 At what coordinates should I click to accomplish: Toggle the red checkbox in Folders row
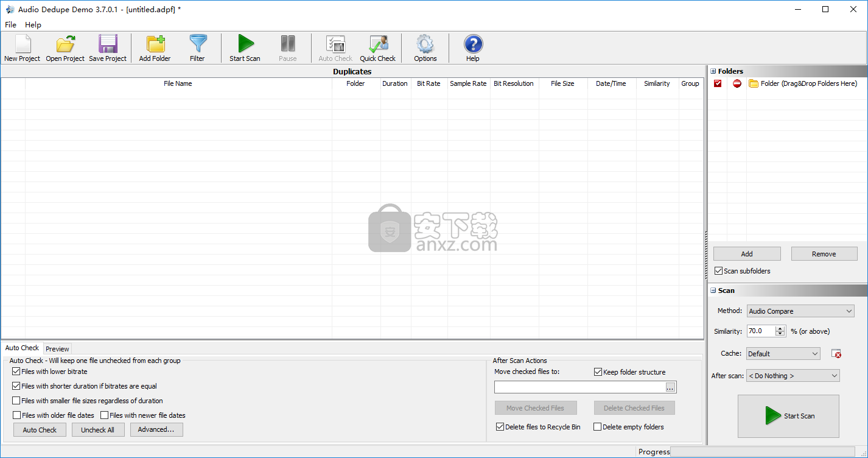pyautogui.click(x=718, y=83)
